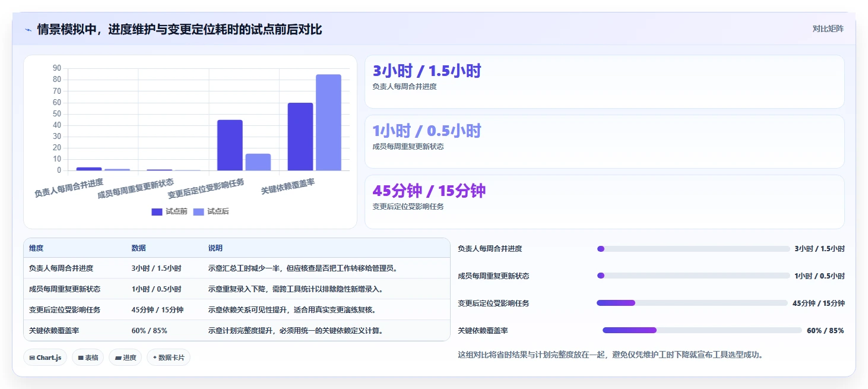Click the y-axis value 90 on the chart

pyautogui.click(x=57, y=68)
